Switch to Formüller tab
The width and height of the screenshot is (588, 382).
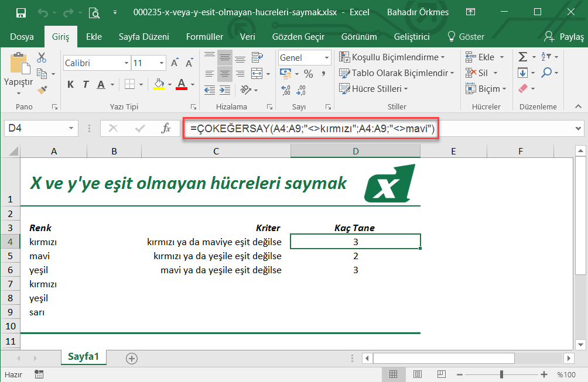pos(205,37)
